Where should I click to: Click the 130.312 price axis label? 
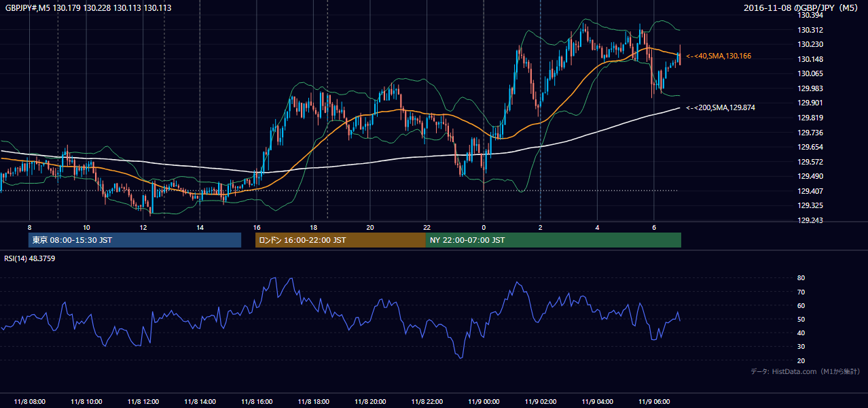(810, 30)
